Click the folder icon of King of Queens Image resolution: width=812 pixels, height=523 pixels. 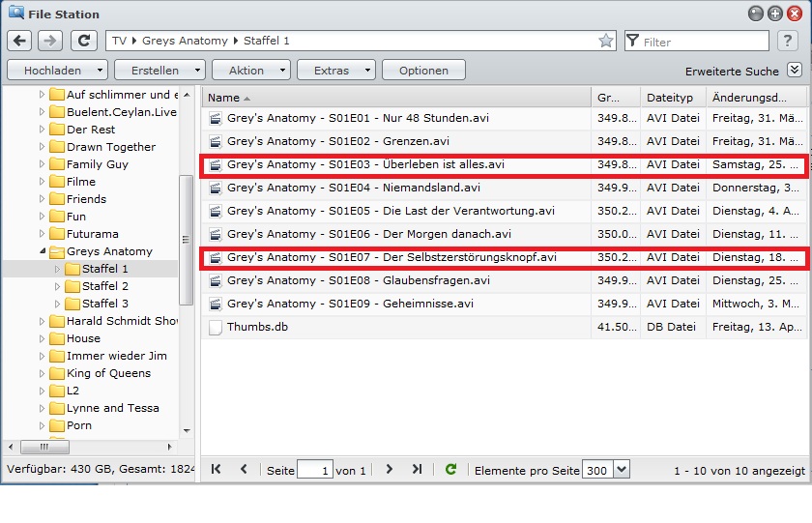57,373
